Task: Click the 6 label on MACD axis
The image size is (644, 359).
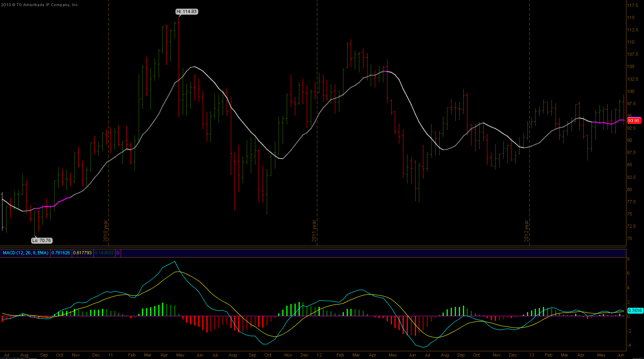Action: 629,273
